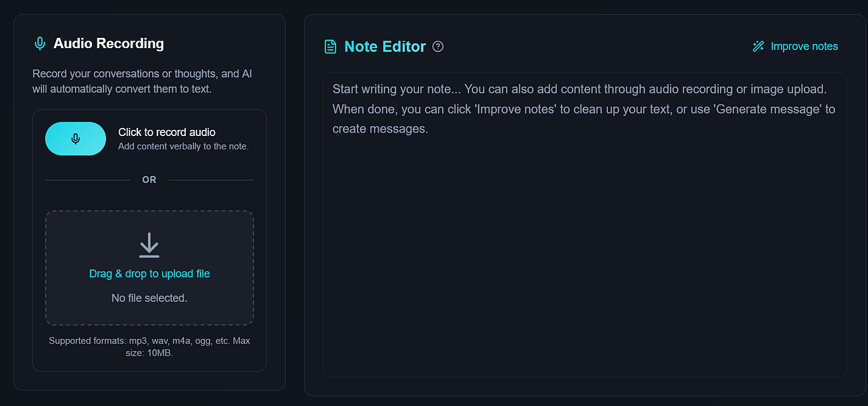Click the magic wand icon for Improve notes
The image size is (868, 406).
pyautogui.click(x=758, y=47)
